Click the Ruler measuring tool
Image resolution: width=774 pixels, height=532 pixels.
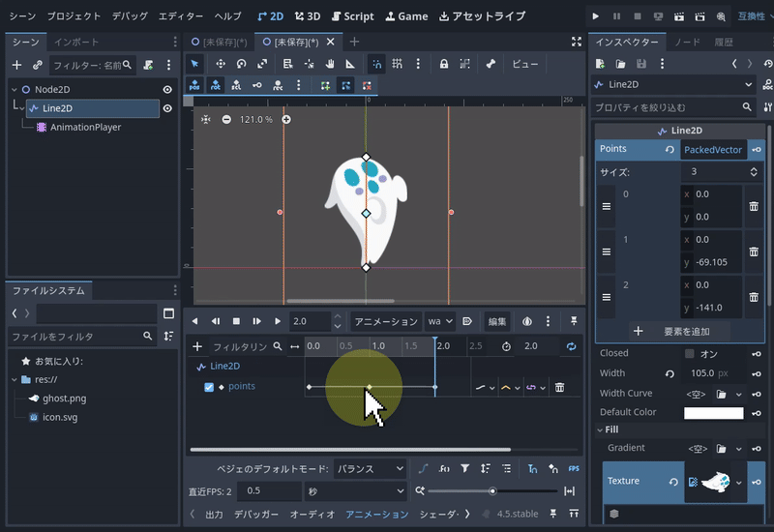pyautogui.click(x=349, y=64)
